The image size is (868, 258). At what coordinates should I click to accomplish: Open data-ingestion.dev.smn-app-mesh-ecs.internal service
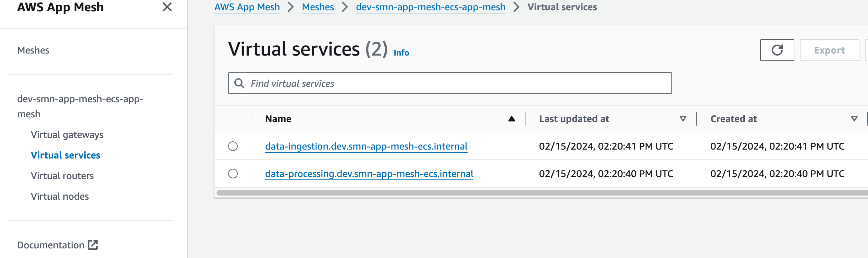[x=366, y=146]
